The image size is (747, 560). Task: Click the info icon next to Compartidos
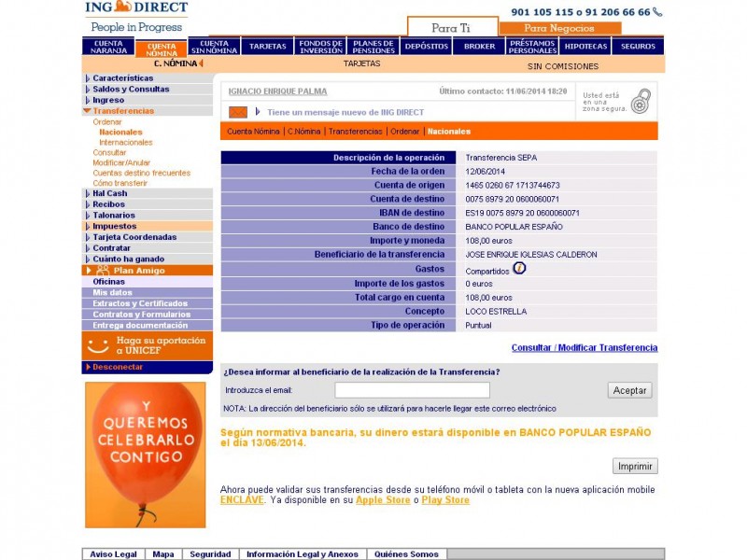pos(519,269)
